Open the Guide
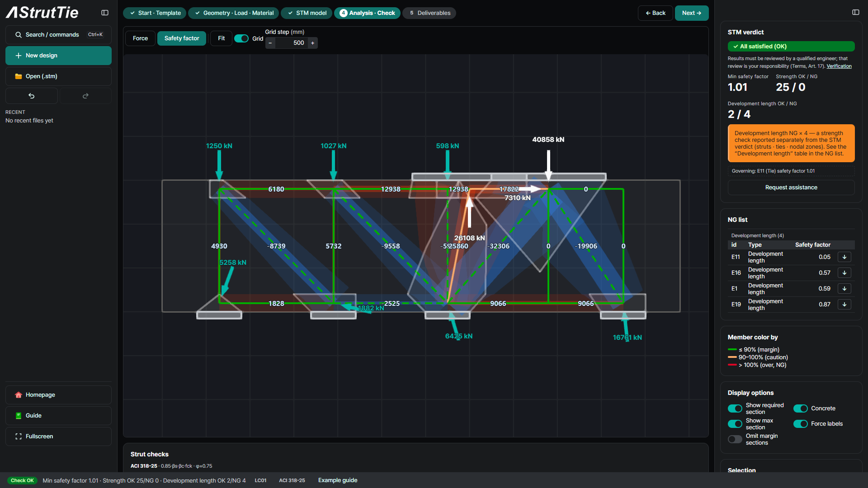The width and height of the screenshot is (868, 488). coord(58,416)
